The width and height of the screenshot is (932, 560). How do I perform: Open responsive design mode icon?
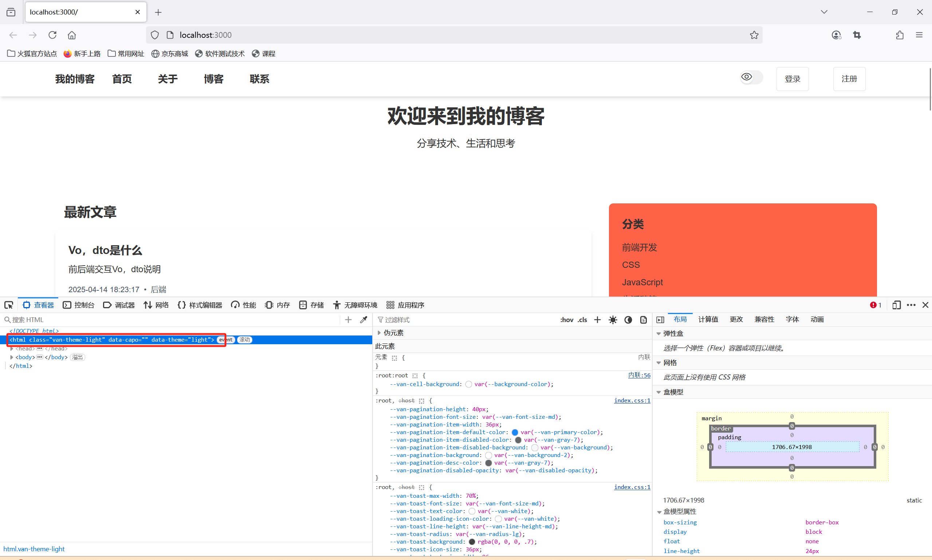click(x=896, y=305)
